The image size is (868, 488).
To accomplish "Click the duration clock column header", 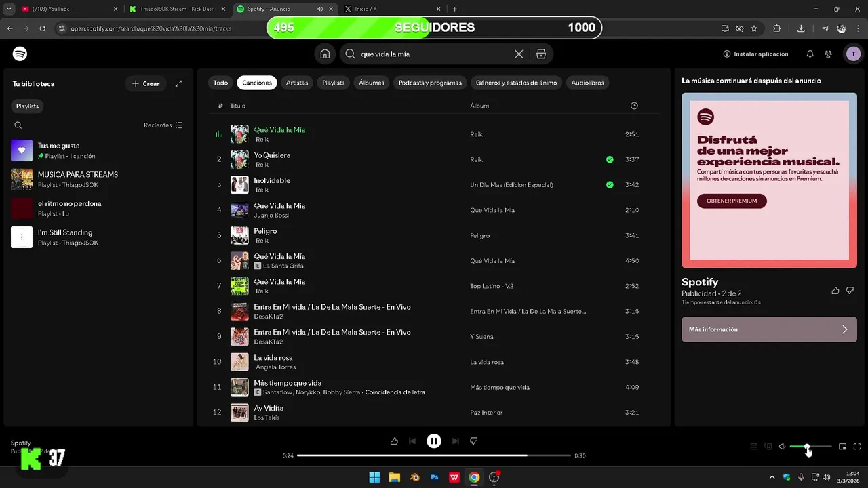I will tap(634, 106).
